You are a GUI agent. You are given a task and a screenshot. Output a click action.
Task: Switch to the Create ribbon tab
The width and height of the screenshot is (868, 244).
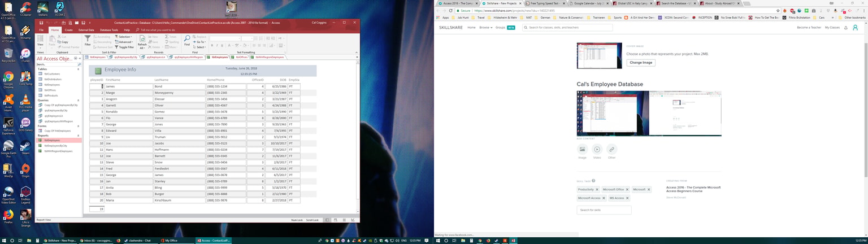68,30
